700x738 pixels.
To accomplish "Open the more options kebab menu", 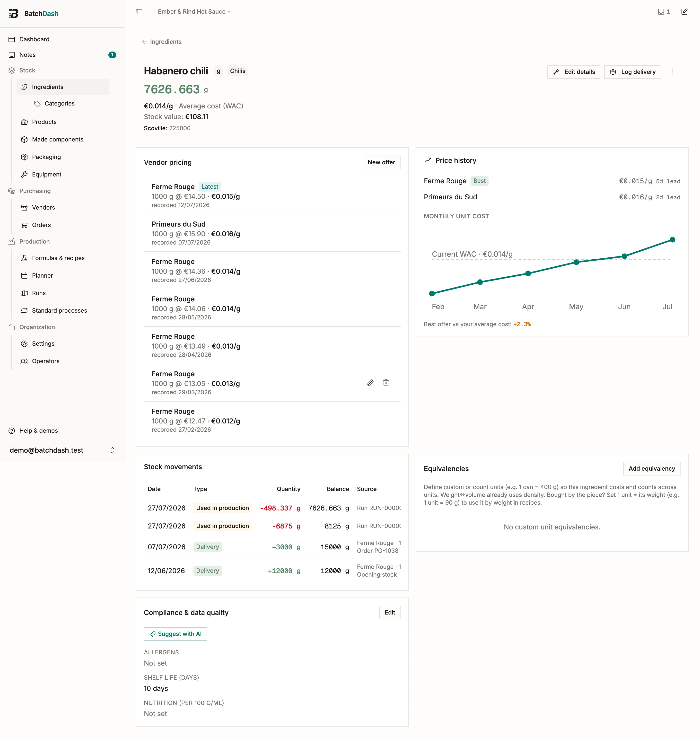I will click(673, 72).
